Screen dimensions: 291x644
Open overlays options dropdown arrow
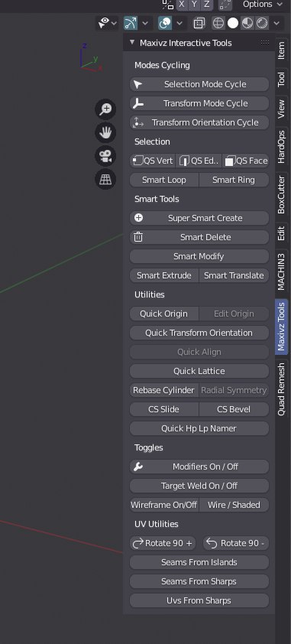pos(179,24)
